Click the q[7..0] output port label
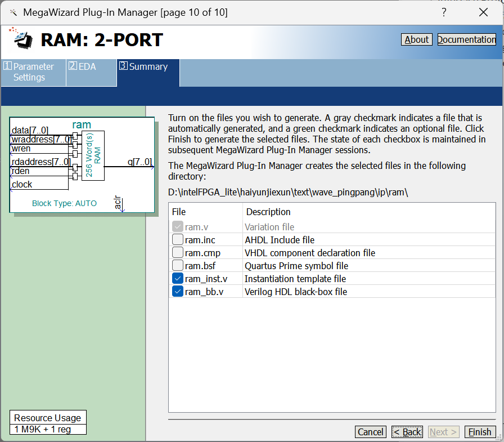Viewport: 504px width, 442px height. tap(140, 162)
